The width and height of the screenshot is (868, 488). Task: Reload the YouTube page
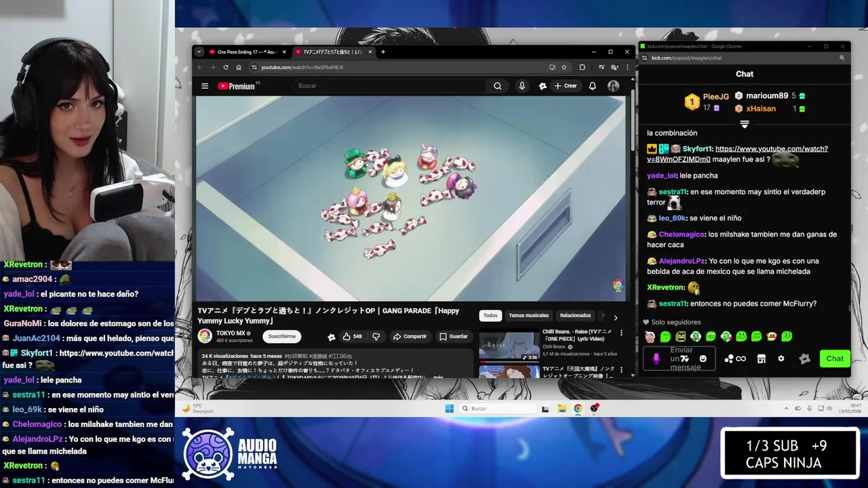coord(226,67)
